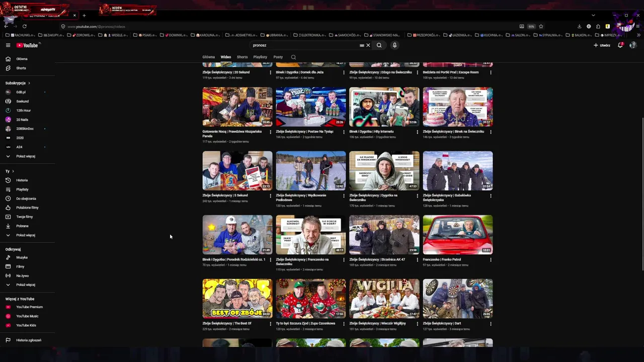Screen dimensions: 644x362
Task: Open options for Franczesko | Franko Patrol video
Action: [x=491, y=260]
